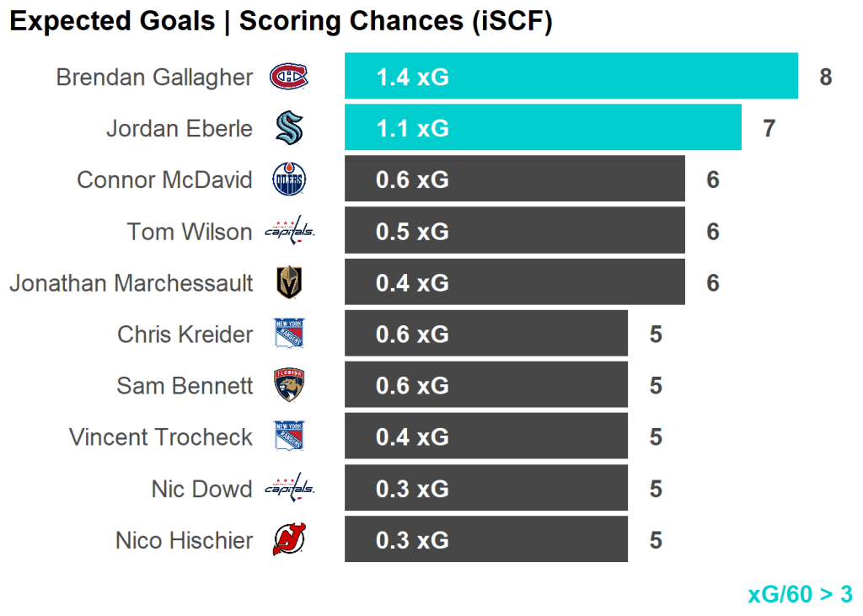Click the Jonathan Marchessault name label
This screenshot has height=616, width=863.
131,283
